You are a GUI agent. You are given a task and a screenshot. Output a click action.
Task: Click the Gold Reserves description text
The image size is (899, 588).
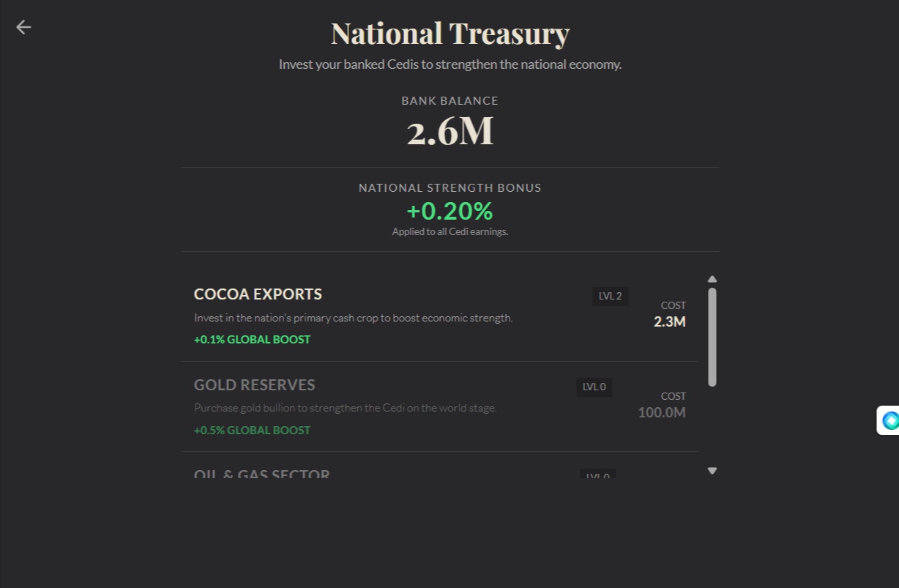pos(345,408)
